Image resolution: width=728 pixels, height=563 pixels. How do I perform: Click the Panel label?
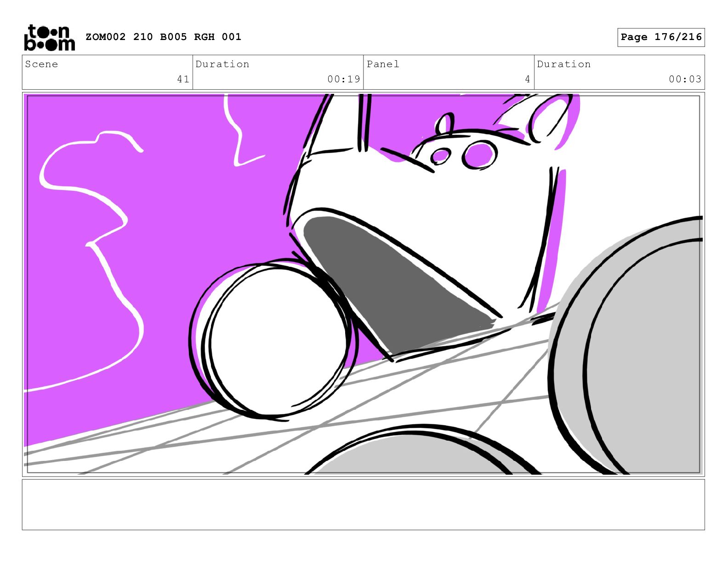[x=383, y=64]
